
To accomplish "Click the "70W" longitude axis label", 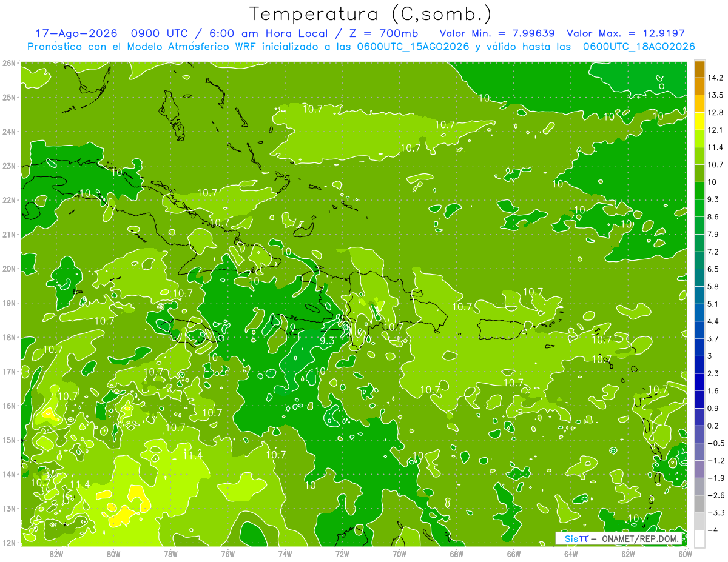I will pyautogui.click(x=399, y=554).
